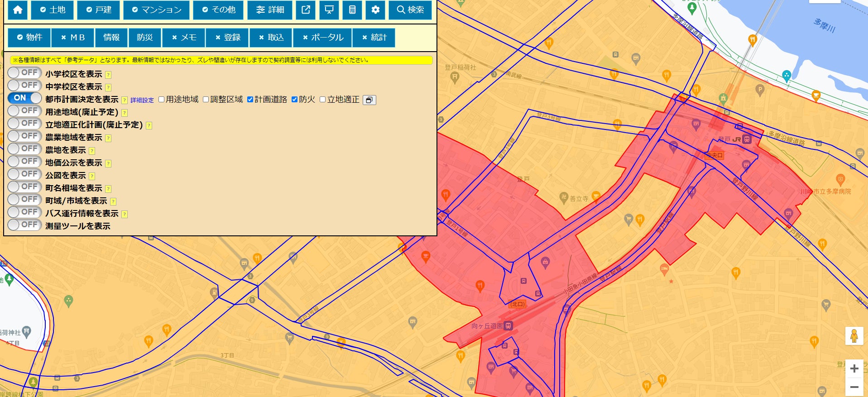Turn off 都市計画決定を表示 toggle
Image resolution: width=868 pixels, height=397 pixels.
tap(24, 98)
